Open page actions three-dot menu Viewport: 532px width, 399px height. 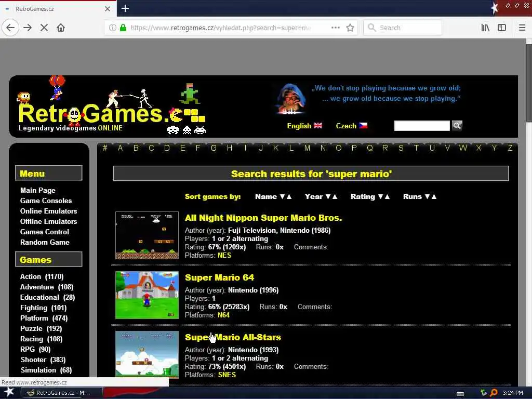click(336, 28)
